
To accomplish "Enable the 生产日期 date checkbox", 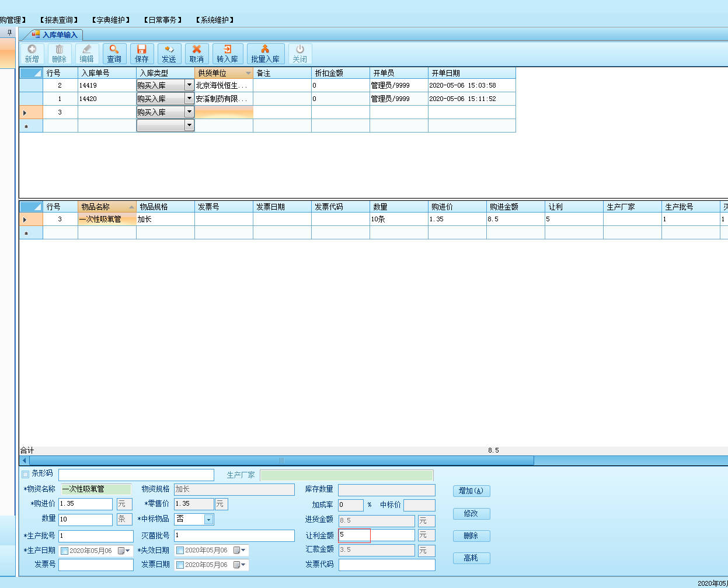I will (x=64, y=551).
